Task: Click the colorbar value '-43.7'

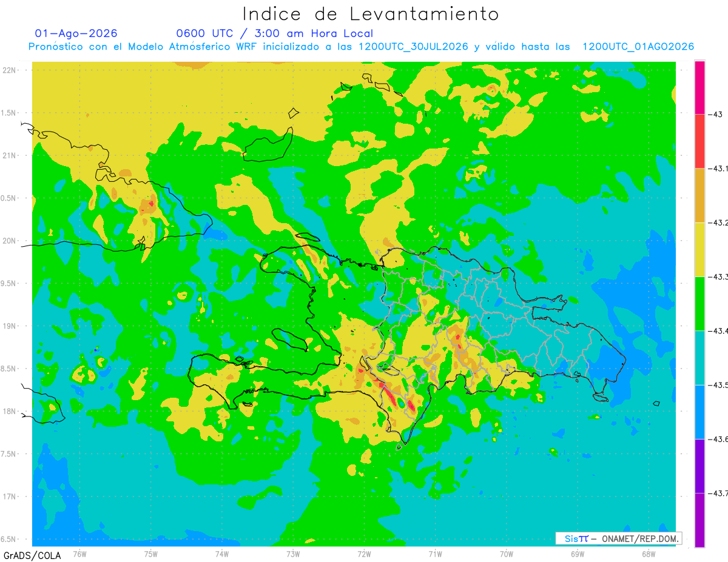Action: pyautogui.click(x=717, y=493)
